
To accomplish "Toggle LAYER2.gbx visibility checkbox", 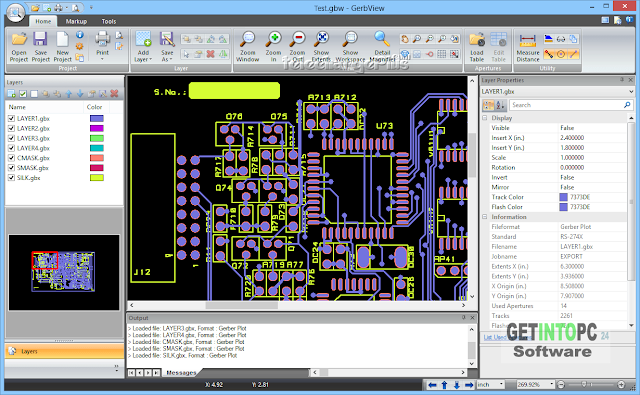I will tap(11, 128).
